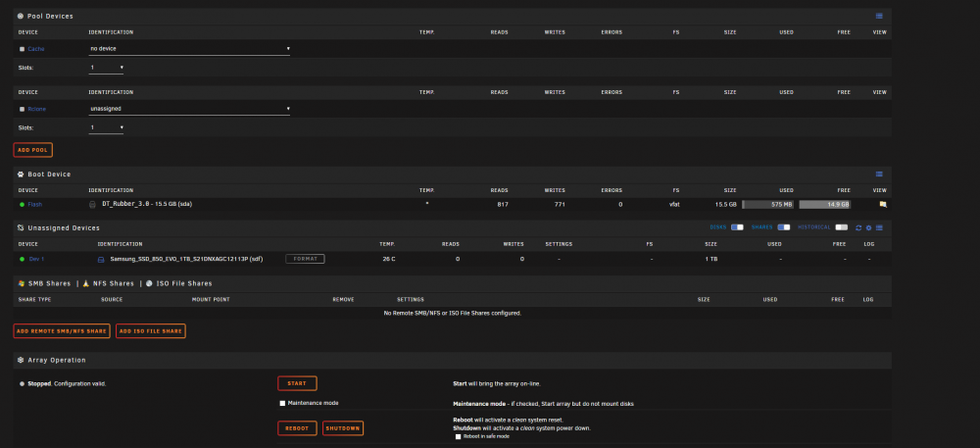The image size is (980, 448).
Task: Open the Flash device link
Action: pyautogui.click(x=35, y=204)
